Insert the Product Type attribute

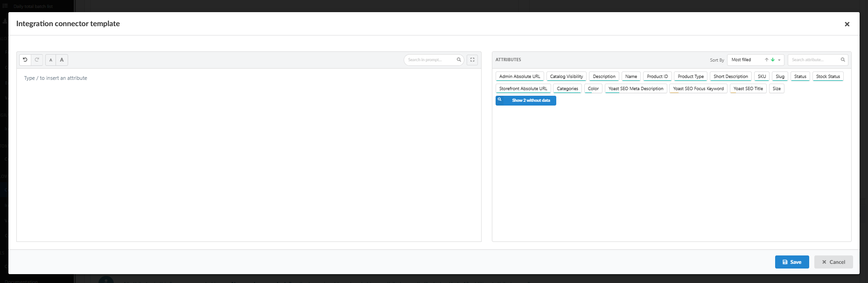691,77
